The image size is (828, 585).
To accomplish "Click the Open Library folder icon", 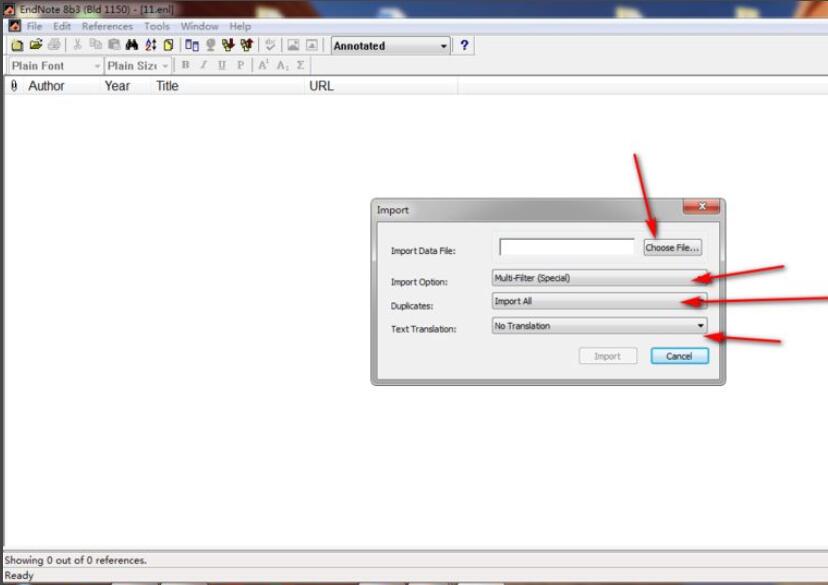I will click(x=36, y=46).
